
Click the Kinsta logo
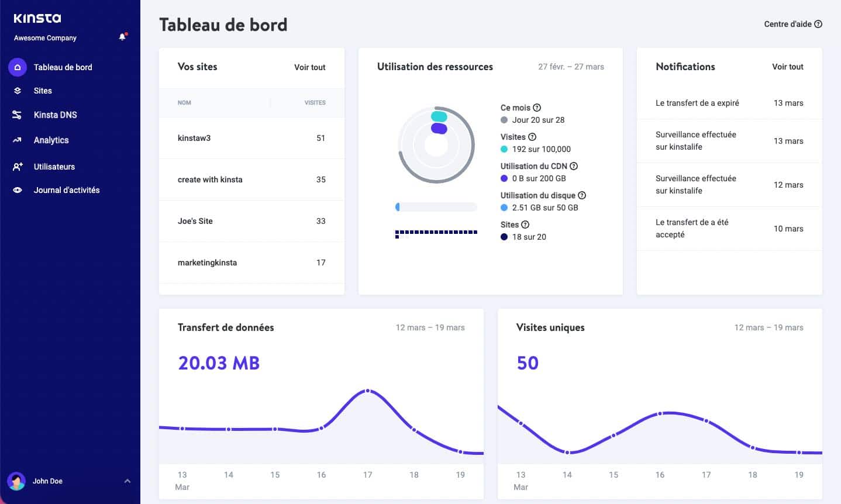(x=36, y=18)
